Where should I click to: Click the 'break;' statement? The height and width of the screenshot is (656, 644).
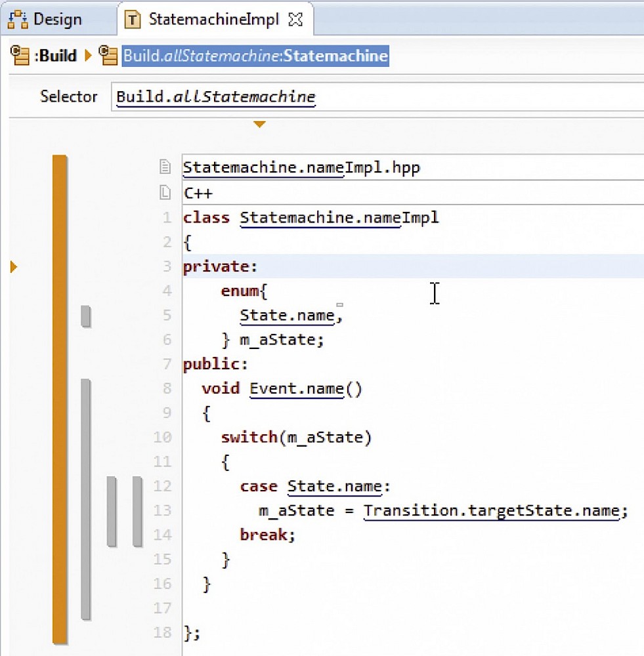point(268,535)
